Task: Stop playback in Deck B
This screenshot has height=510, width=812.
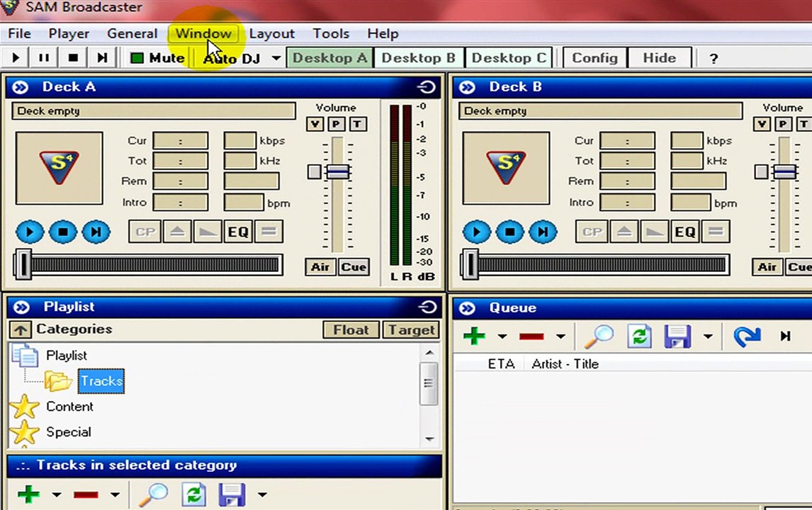Action: point(509,232)
